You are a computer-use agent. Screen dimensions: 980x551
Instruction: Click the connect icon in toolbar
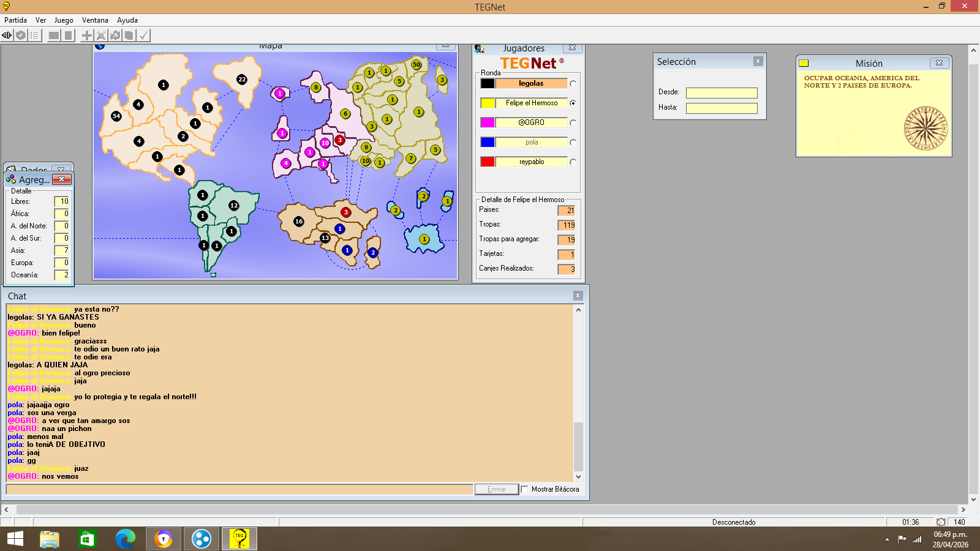point(7,36)
